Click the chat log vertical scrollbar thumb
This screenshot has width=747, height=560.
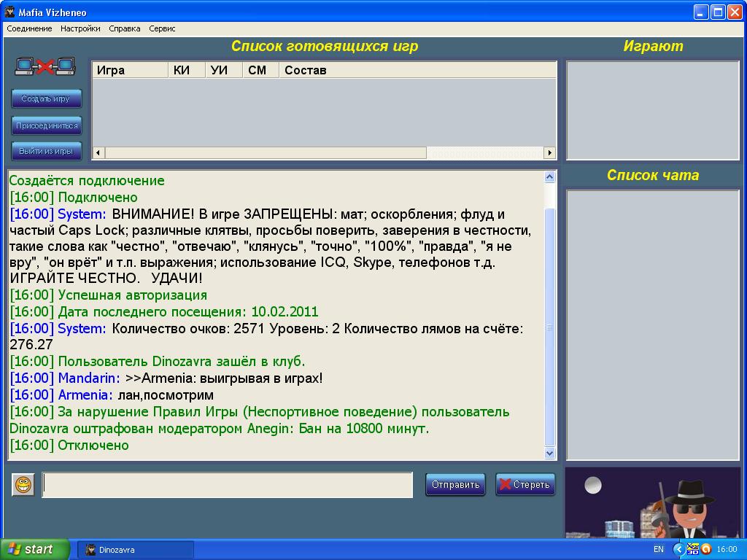coord(549,327)
